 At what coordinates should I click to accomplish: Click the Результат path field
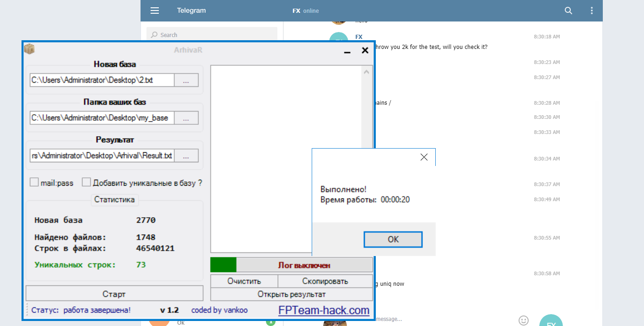click(102, 155)
